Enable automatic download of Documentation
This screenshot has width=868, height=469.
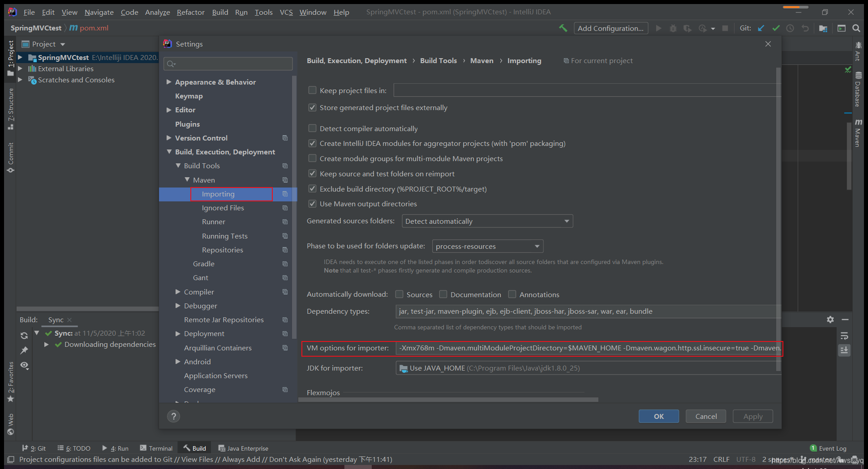[443, 294]
